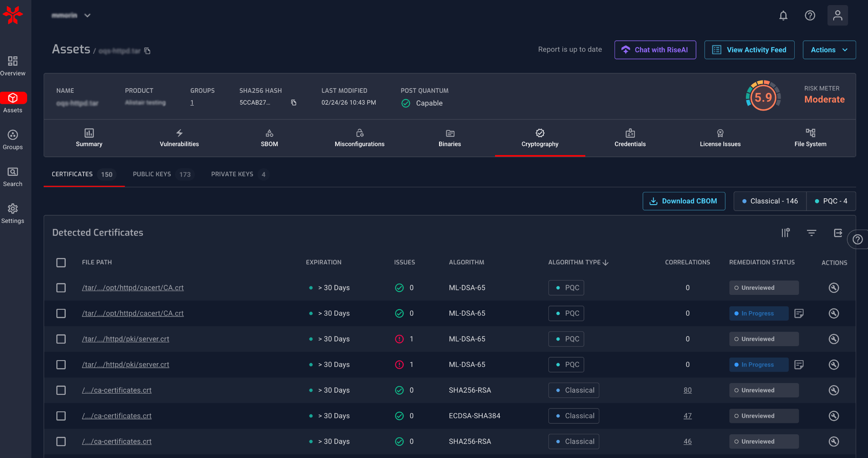
Task: Click the Download CBOM button
Action: (x=684, y=201)
